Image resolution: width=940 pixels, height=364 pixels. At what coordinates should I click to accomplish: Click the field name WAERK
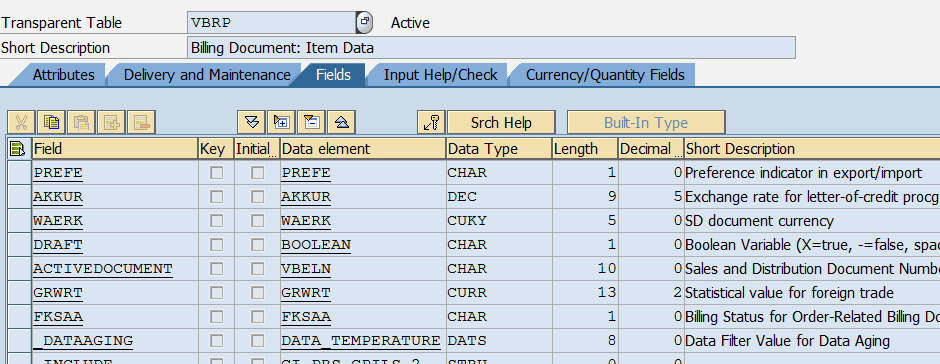(x=58, y=221)
